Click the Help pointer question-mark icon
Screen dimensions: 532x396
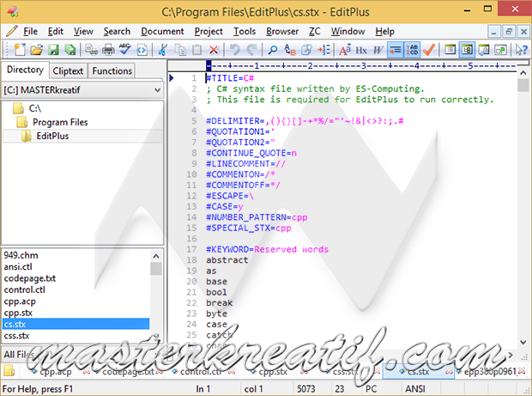click(x=522, y=50)
